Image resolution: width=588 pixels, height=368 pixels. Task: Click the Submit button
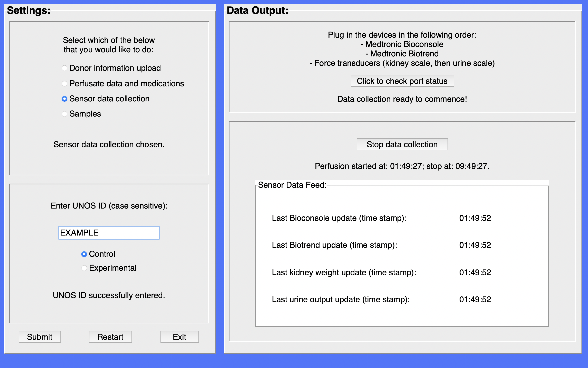[x=40, y=337]
